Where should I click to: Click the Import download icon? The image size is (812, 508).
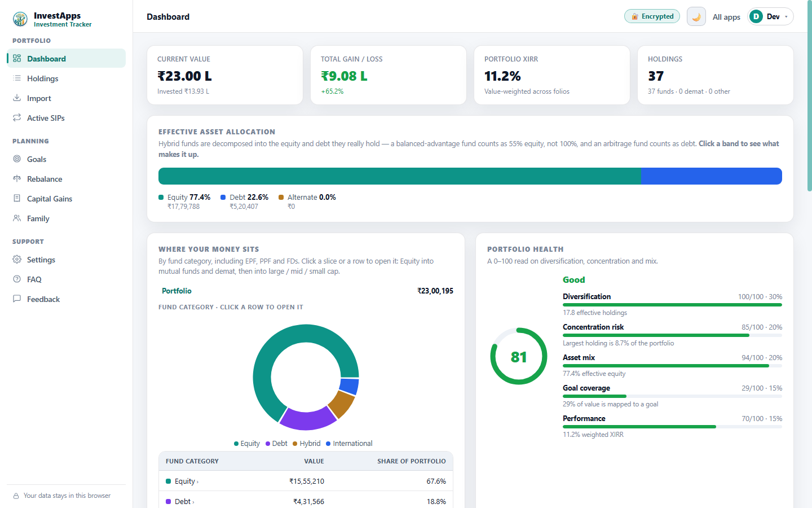(17, 98)
